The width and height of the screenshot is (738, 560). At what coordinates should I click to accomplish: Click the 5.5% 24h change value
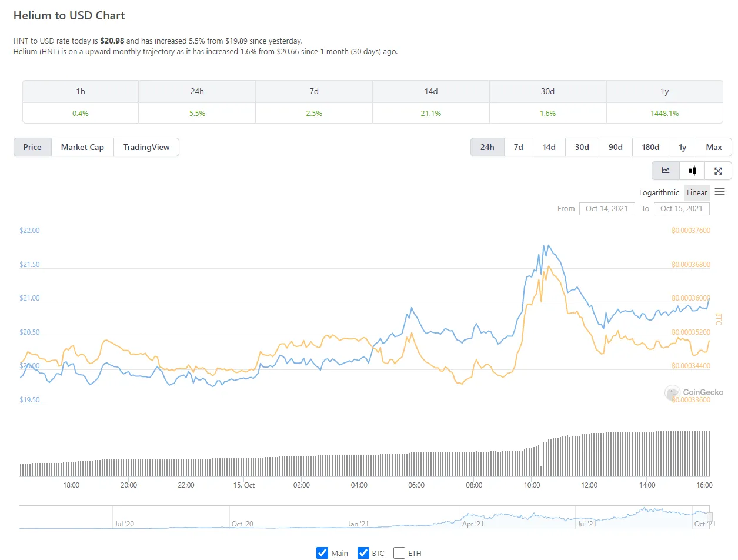pyautogui.click(x=197, y=113)
